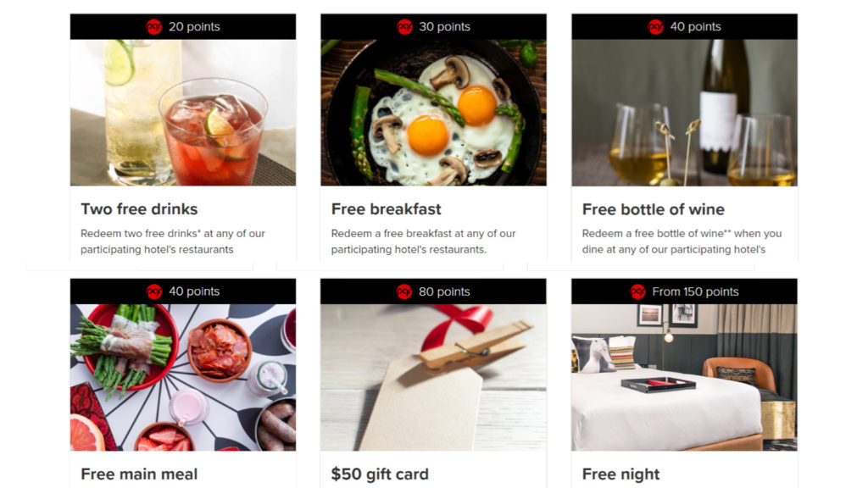
Task: Open the gift tag with clothespin image
Action: (x=433, y=377)
